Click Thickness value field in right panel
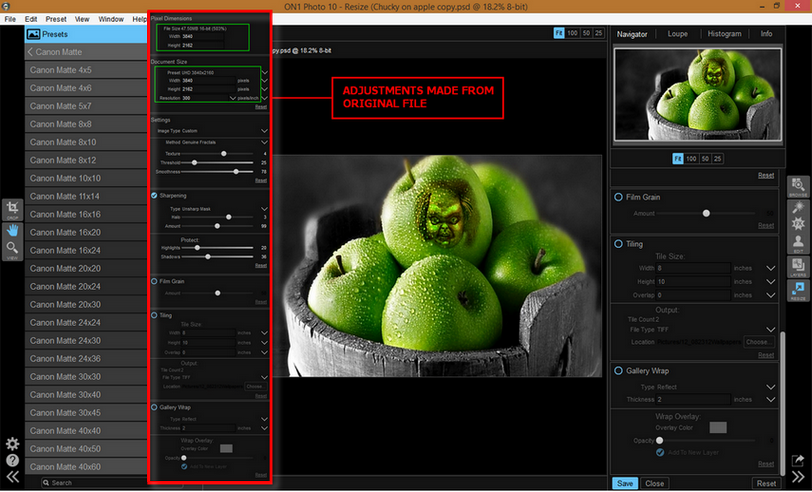Image resolution: width=812 pixels, height=492 pixels. tap(694, 399)
